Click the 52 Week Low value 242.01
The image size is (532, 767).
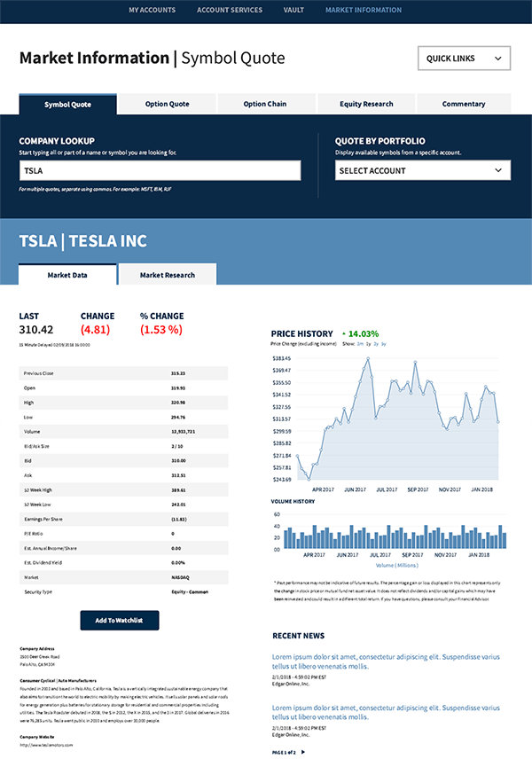click(x=178, y=505)
